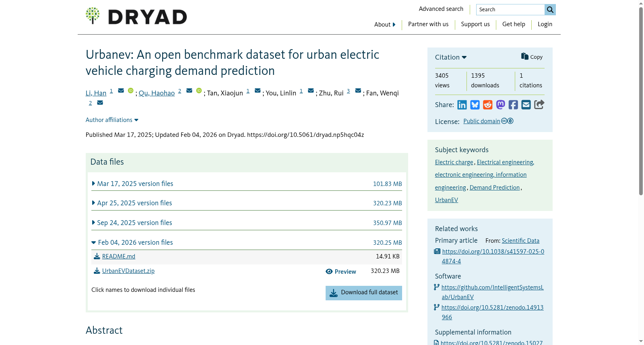This screenshot has width=644, height=345.
Task: Download UrbanEVDataset.zip file
Action: tap(128, 271)
